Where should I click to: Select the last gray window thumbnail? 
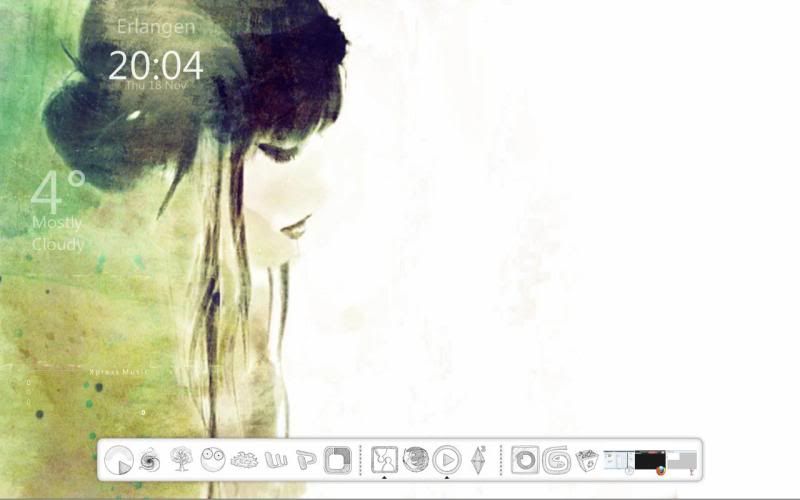[x=681, y=461]
